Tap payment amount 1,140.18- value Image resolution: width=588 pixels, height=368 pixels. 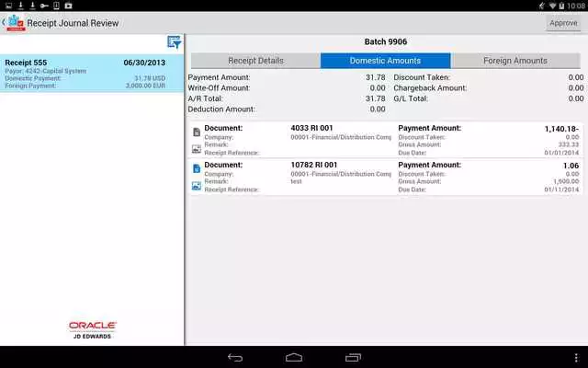(x=561, y=129)
